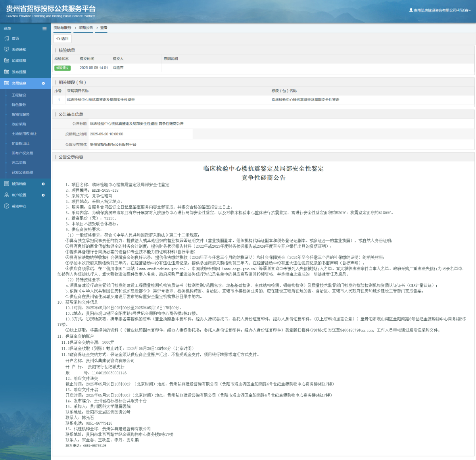This screenshot has height=460, width=476.
Task: Click the 帮助中心 question mark icon
Action: coord(6,206)
